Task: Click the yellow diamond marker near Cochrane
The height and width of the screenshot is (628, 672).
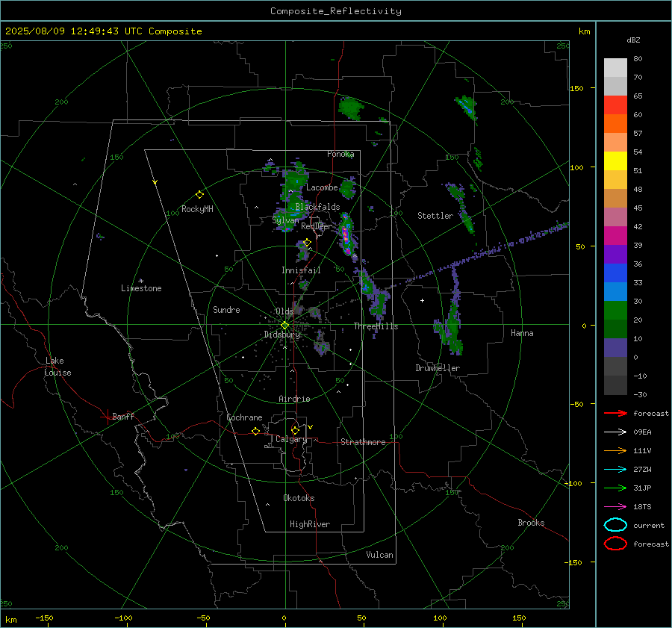Action: coord(256,432)
